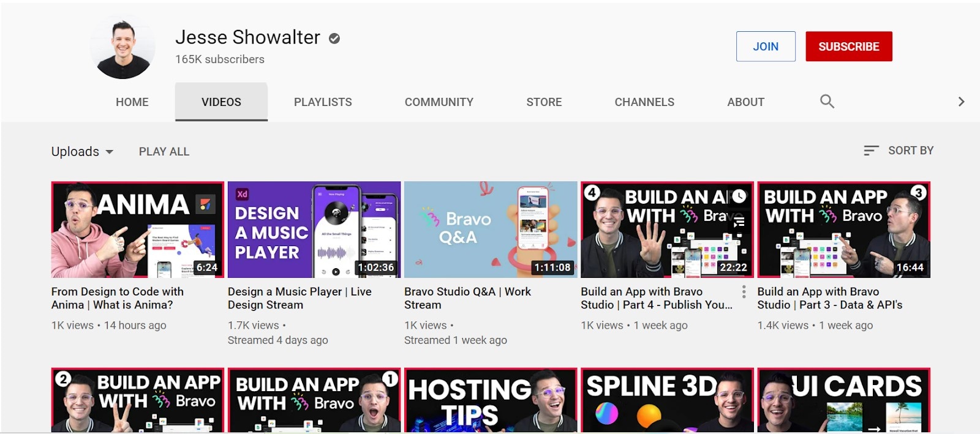Click the 1:02:36 duration badge
Image resolution: width=980 pixels, height=434 pixels.
[376, 268]
